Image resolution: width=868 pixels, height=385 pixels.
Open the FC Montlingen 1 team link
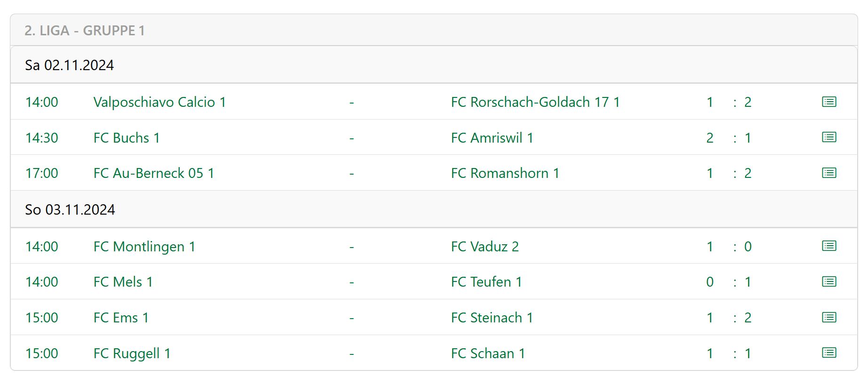click(144, 247)
